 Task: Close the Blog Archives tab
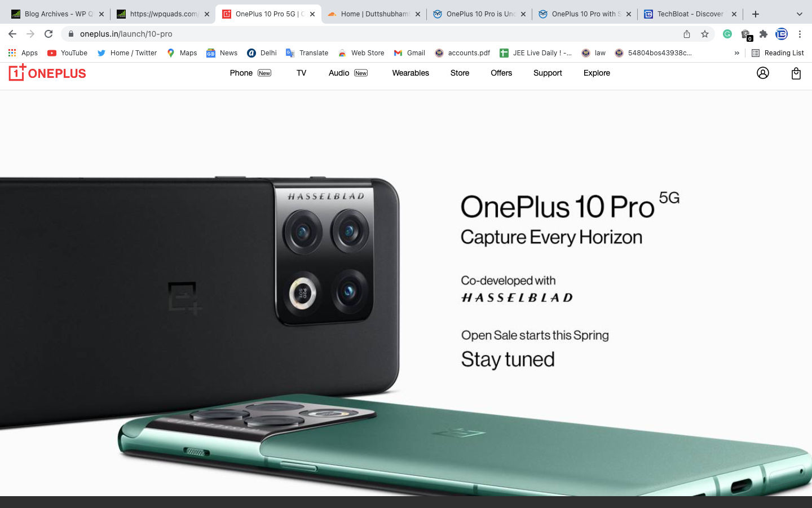coord(101,14)
